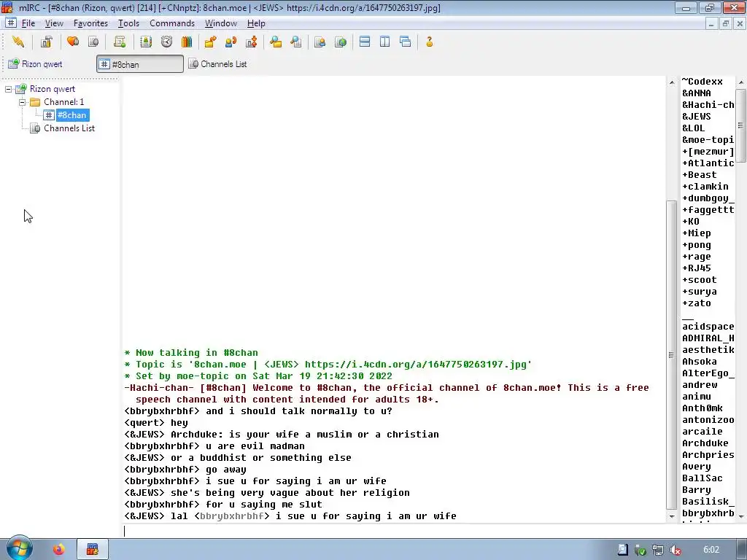Open the File menu
The width and height of the screenshot is (747, 560).
pos(28,23)
